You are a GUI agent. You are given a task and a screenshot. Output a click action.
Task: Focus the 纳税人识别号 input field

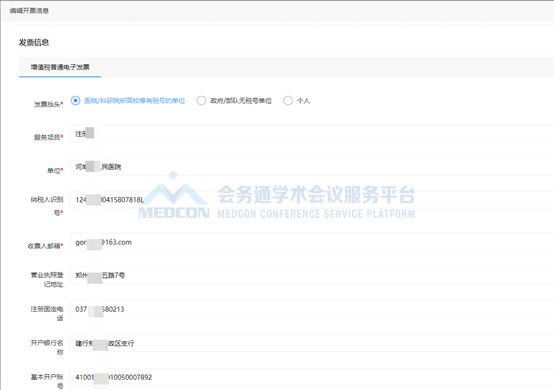[312, 200]
